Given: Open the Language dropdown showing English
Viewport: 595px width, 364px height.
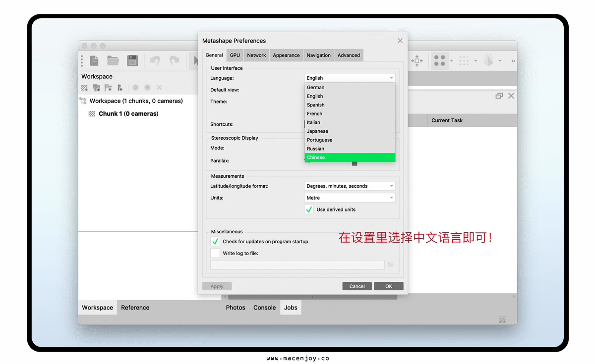Looking at the screenshot, I should coord(350,78).
